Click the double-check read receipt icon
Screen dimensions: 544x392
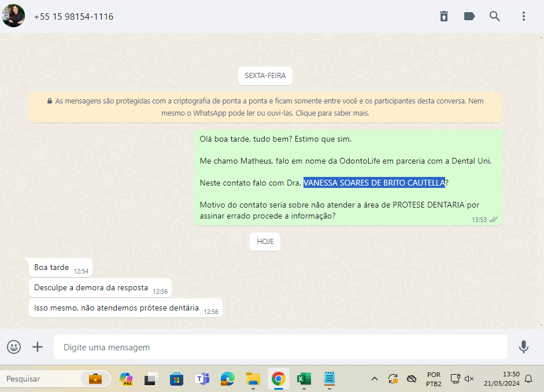[x=493, y=220]
